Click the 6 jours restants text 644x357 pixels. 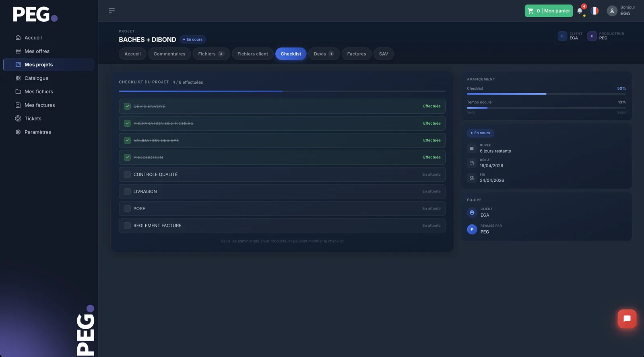click(495, 151)
